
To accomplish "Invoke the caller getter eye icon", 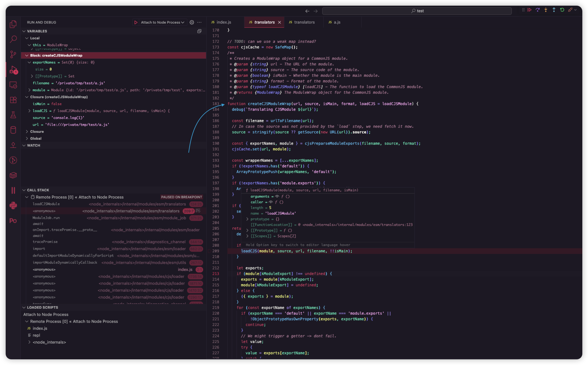I will pos(271,202).
